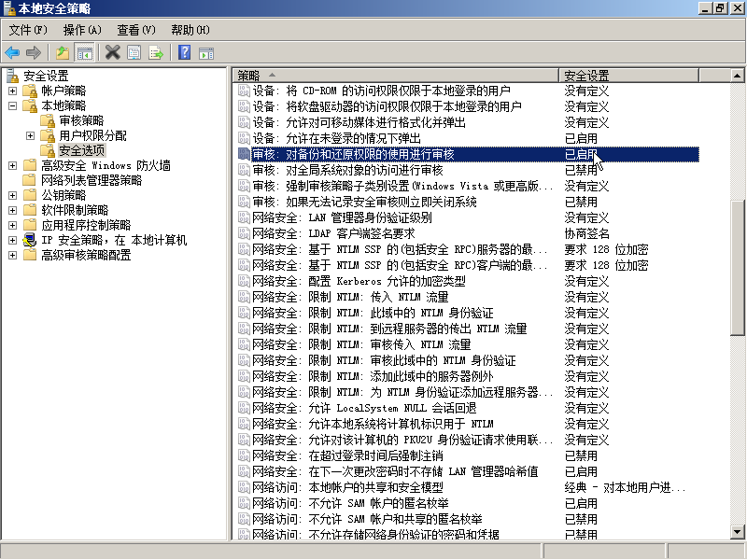This screenshot has height=560, width=747.
Task: Expand the 应用程序控制策略 tree node
Action: [x=13, y=225]
